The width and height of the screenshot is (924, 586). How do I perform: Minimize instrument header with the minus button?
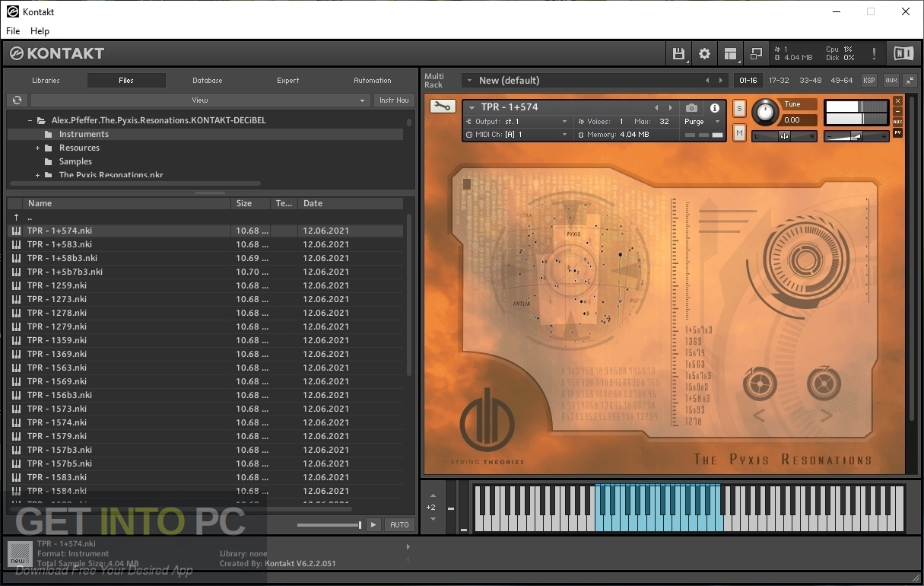(x=897, y=111)
